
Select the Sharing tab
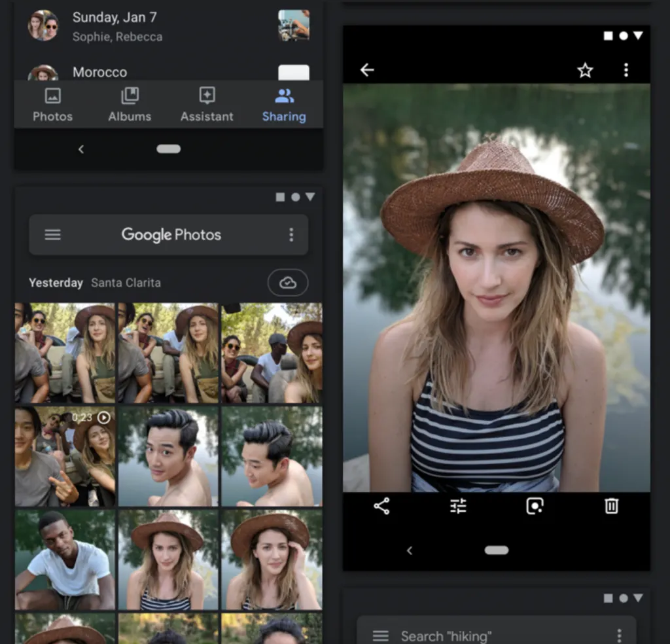(284, 105)
